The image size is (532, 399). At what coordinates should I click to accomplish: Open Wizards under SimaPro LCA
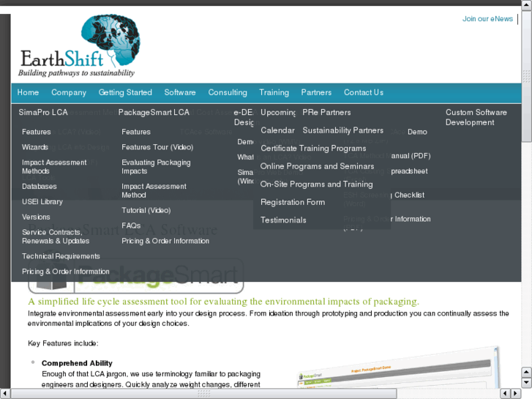point(35,147)
